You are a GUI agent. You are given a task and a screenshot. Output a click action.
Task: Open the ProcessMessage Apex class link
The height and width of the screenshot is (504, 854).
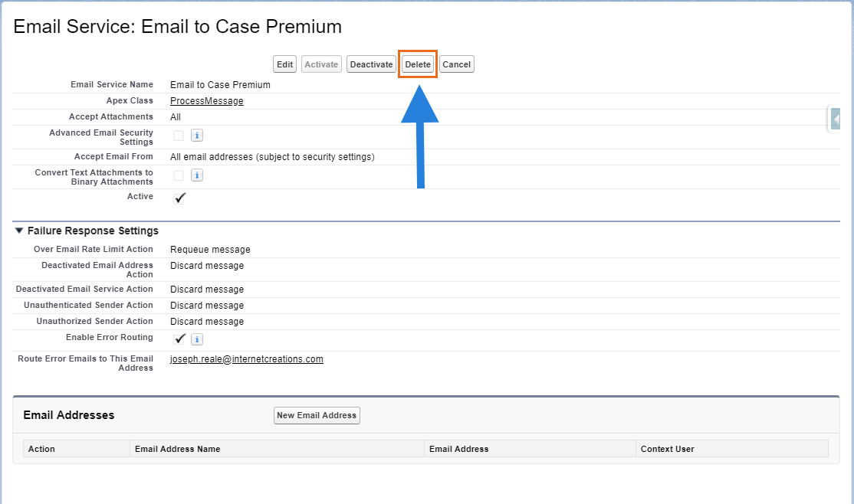coord(207,101)
